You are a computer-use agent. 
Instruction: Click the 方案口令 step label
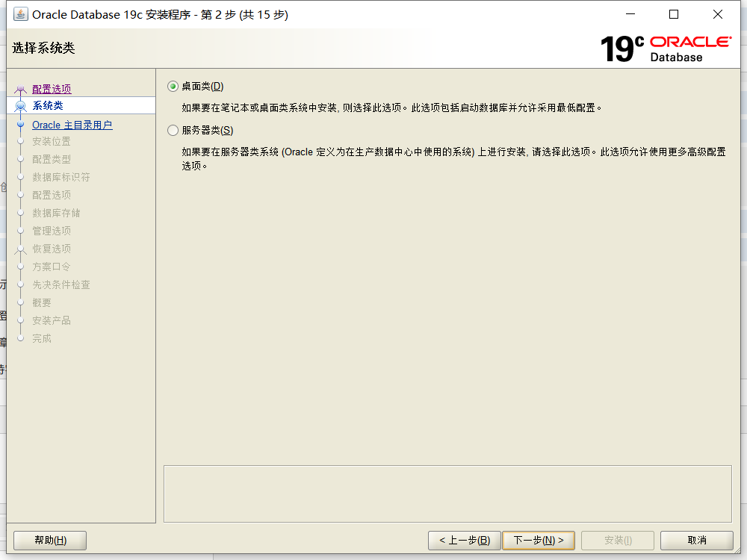point(52,267)
